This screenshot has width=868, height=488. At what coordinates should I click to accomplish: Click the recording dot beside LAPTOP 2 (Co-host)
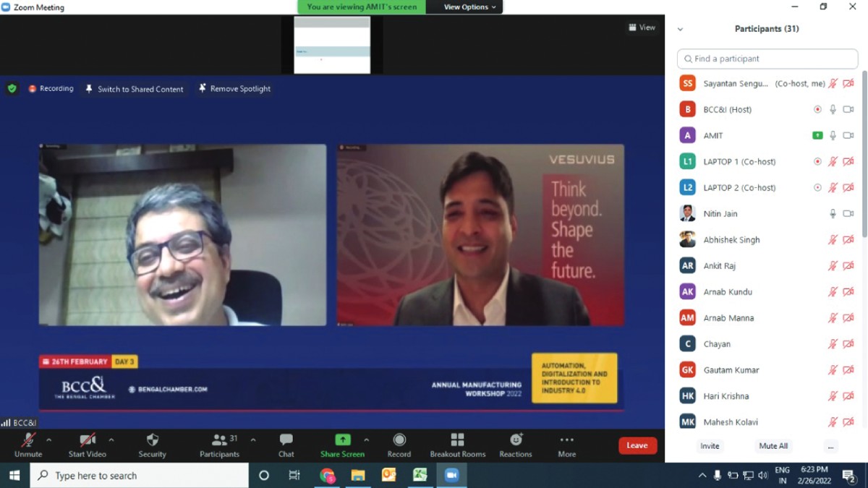tap(817, 187)
